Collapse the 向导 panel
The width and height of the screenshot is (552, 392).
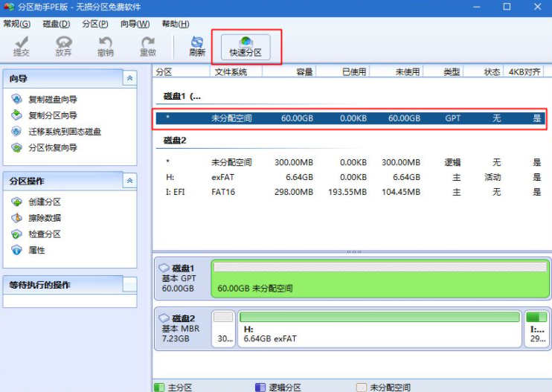129,78
